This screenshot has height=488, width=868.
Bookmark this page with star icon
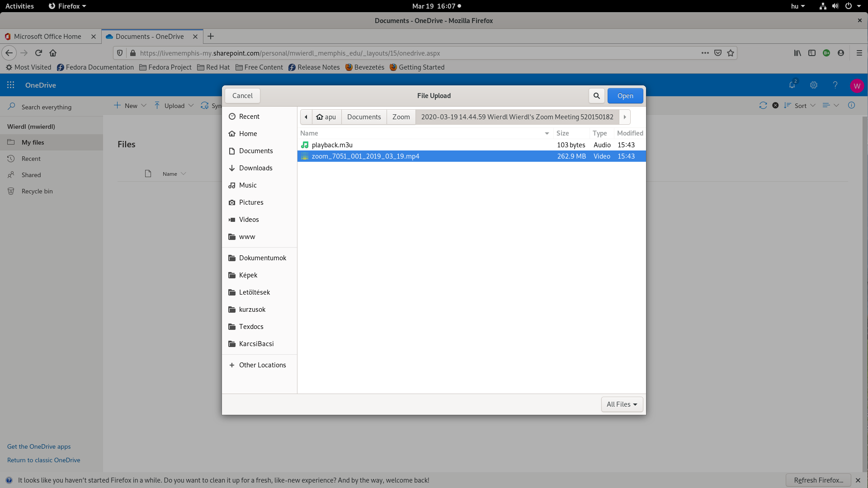tap(731, 53)
